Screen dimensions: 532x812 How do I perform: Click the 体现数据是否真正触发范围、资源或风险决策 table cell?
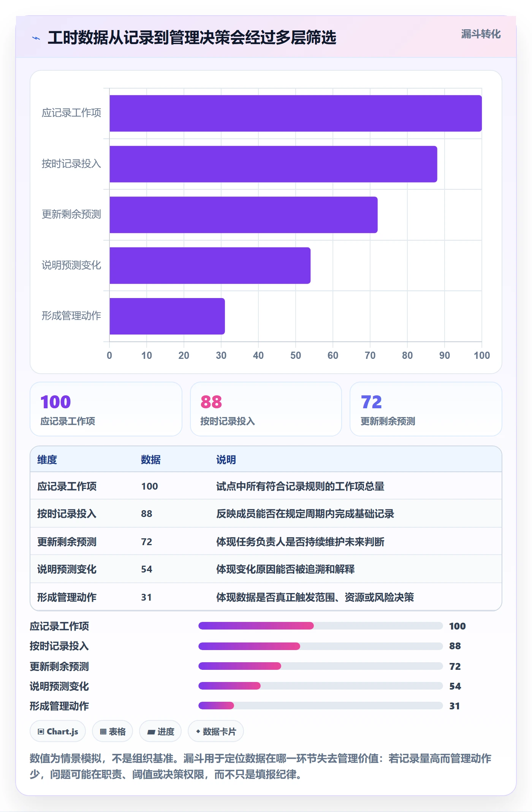(315, 597)
